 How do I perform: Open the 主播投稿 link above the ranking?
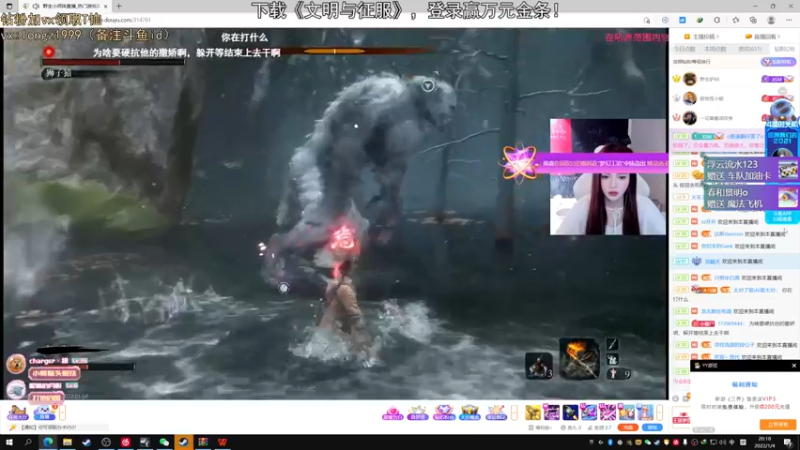pos(702,37)
